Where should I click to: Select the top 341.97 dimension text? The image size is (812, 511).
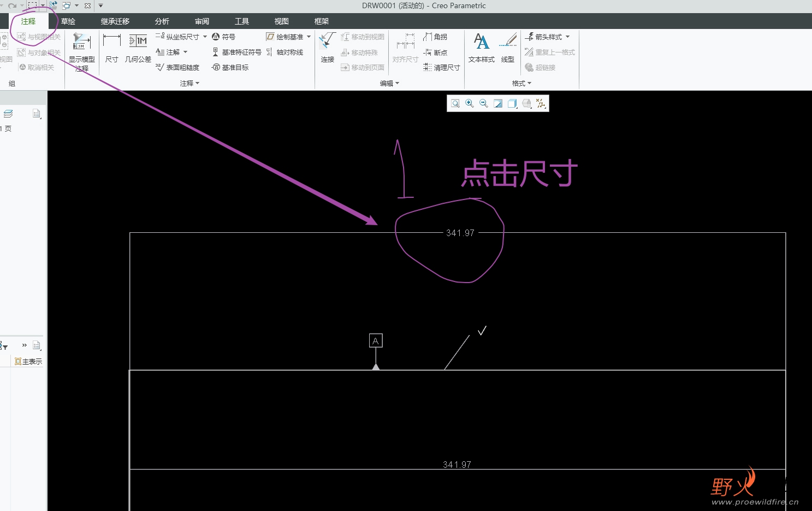click(x=460, y=233)
